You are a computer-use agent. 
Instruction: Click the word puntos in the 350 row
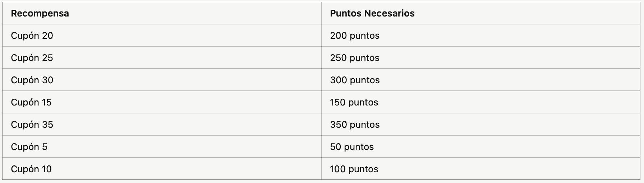pyautogui.click(x=365, y=125)
